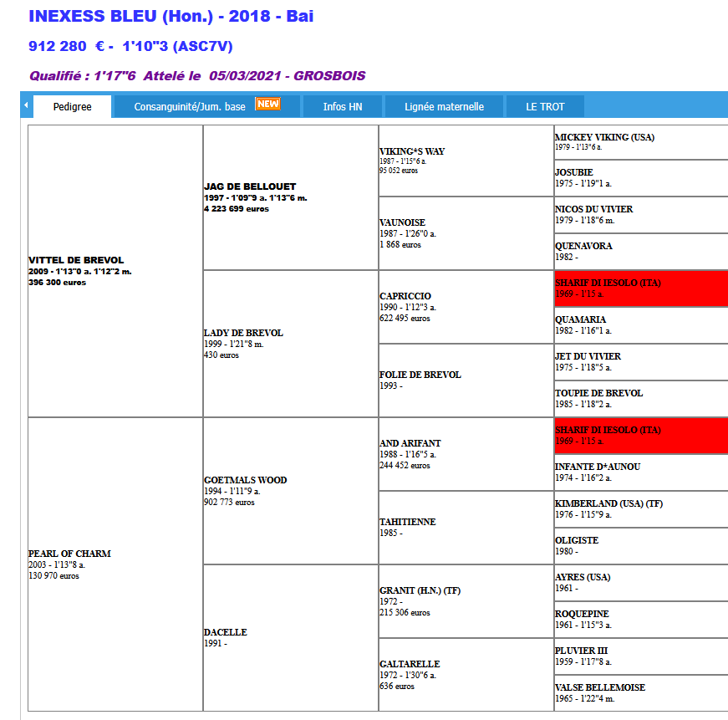Open the KIMBERLAND (USA) (TF) entry
The image size is (728, 720).
click(608, 503)
